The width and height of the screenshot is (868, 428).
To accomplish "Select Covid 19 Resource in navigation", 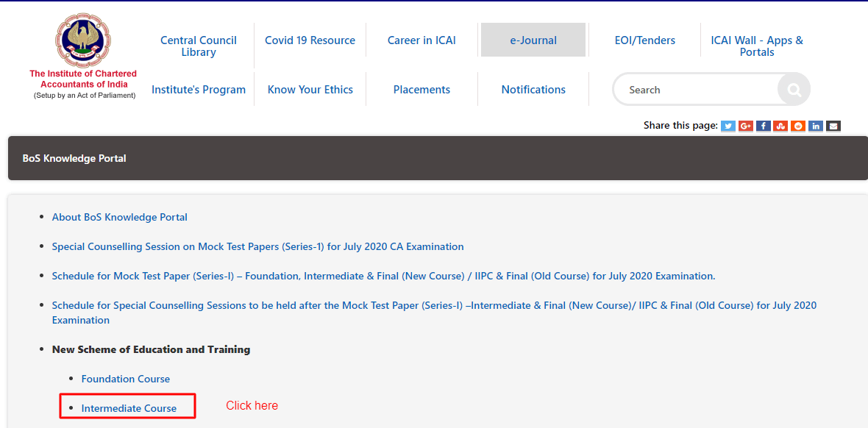I will [x=310, y=40].
